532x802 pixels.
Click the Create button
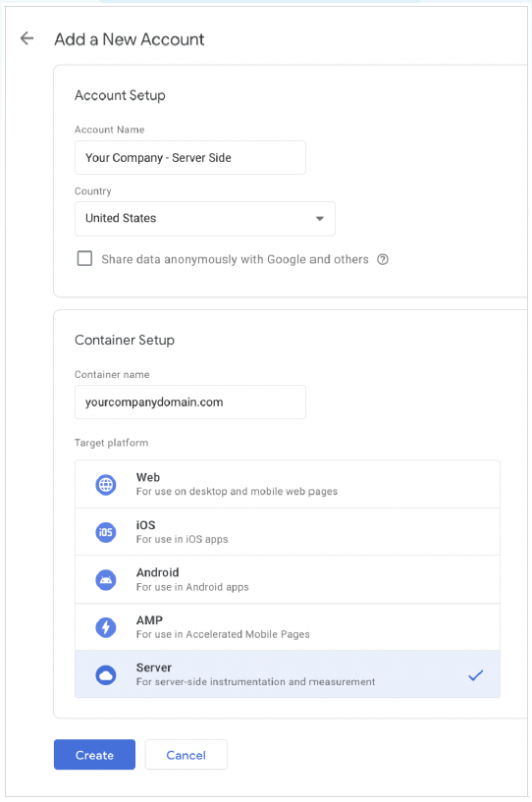[x=94, y=755]
